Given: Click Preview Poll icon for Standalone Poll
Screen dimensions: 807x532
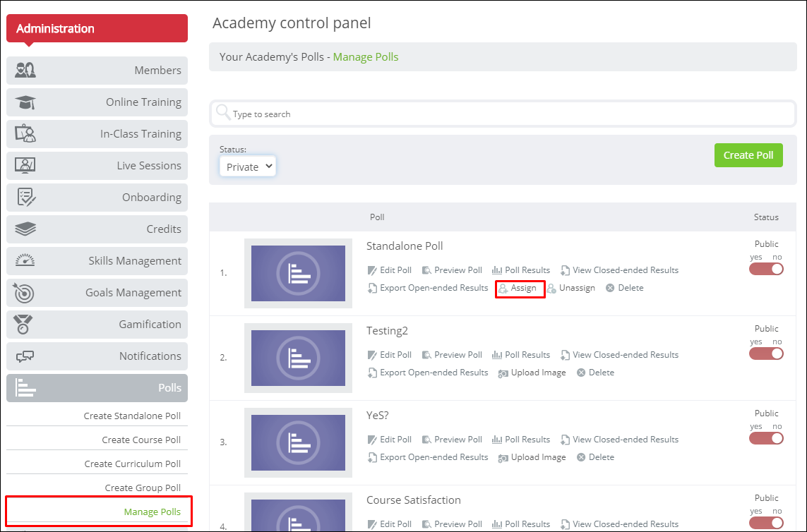Looking at the screenshot, I should click(x=426, y=270).
